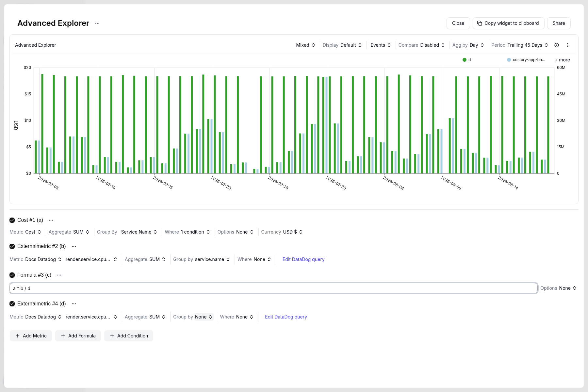The width and height of the screenshot is (588, 392).
Task: Click Copy widget to clipboard
Action: tap(508, 23)
